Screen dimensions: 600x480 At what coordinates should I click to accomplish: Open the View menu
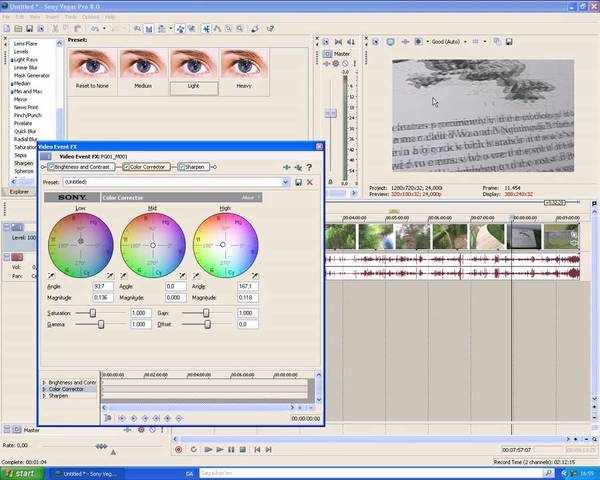tap(35, 17)
